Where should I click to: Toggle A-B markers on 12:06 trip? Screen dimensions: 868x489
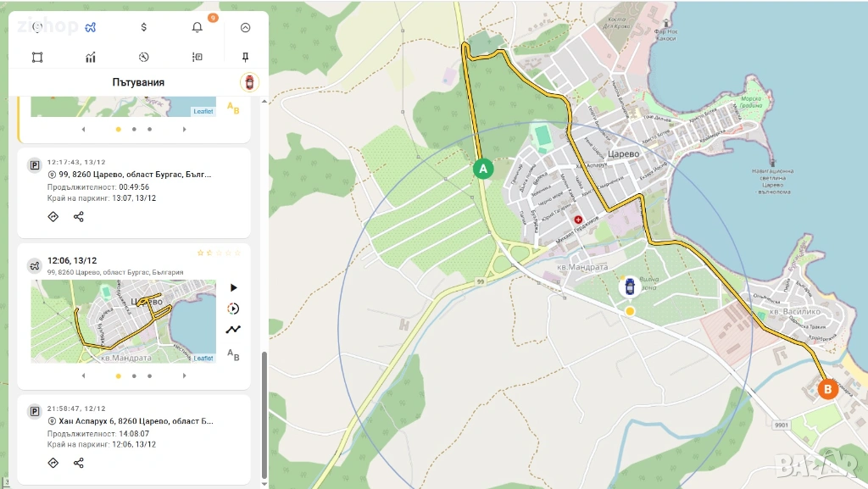[233, 354]
